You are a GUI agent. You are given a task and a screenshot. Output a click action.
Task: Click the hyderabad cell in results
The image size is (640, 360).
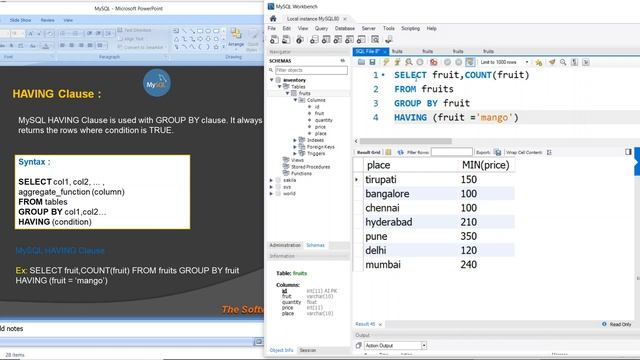(389, 222)
